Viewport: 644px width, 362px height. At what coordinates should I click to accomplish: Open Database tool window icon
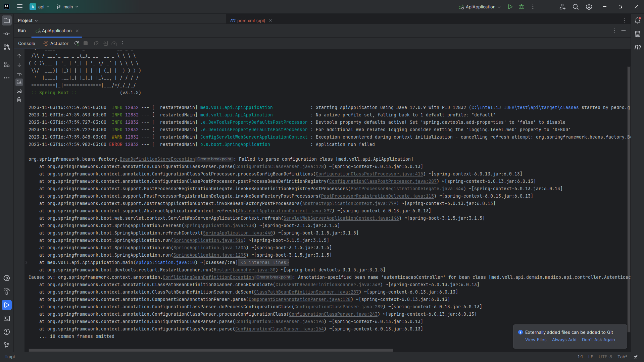638,34
